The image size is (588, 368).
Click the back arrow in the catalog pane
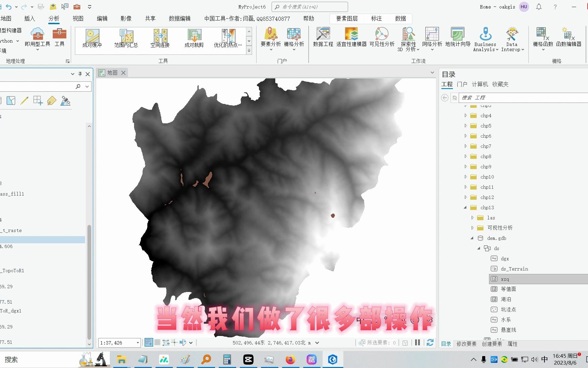point(444,97)
